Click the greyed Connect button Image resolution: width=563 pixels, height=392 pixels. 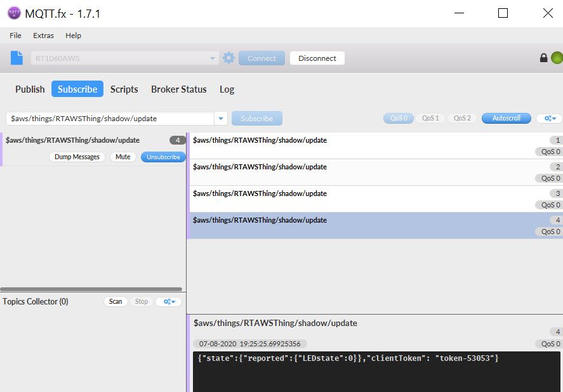262,58
